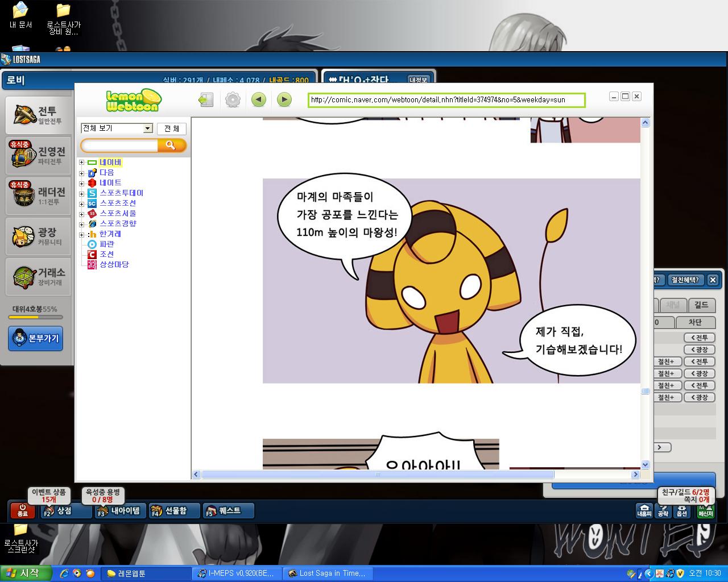Open the gear settings icon in webtoon viewer

233,100
